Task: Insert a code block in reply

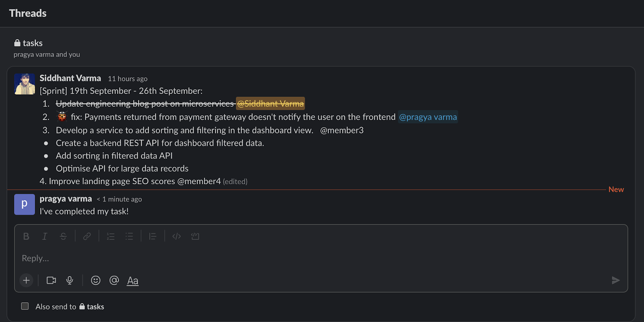Action: click(x=195, y=237)
